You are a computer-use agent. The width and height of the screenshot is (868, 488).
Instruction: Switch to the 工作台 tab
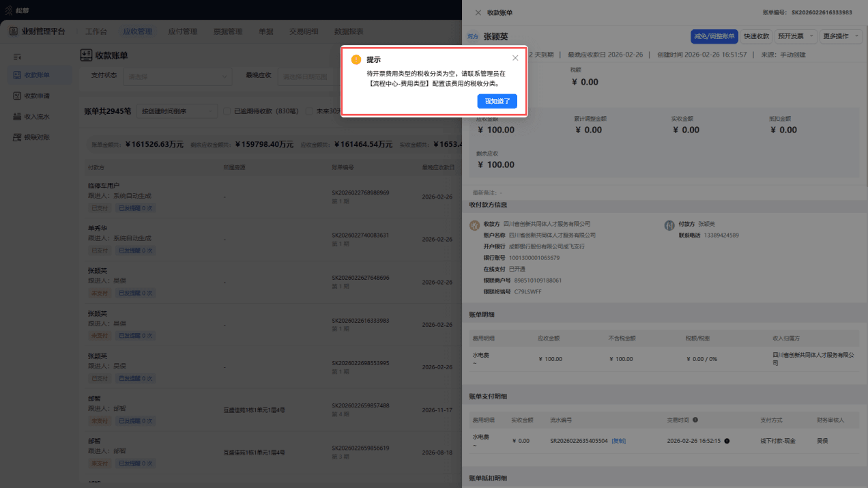tap(96, 31)
